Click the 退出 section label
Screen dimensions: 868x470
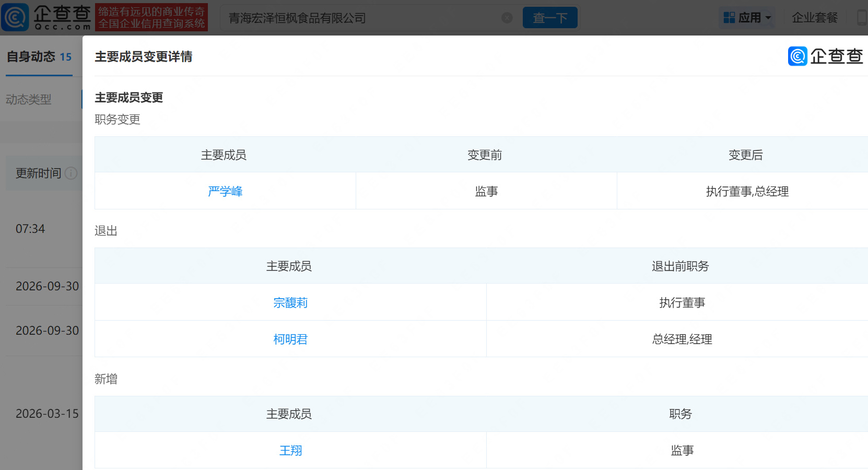(x=106, y=230)
